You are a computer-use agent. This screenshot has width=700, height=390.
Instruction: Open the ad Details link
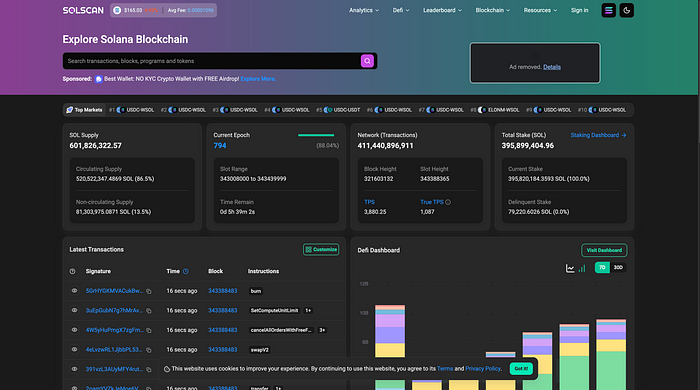click(x=552, y=67)
